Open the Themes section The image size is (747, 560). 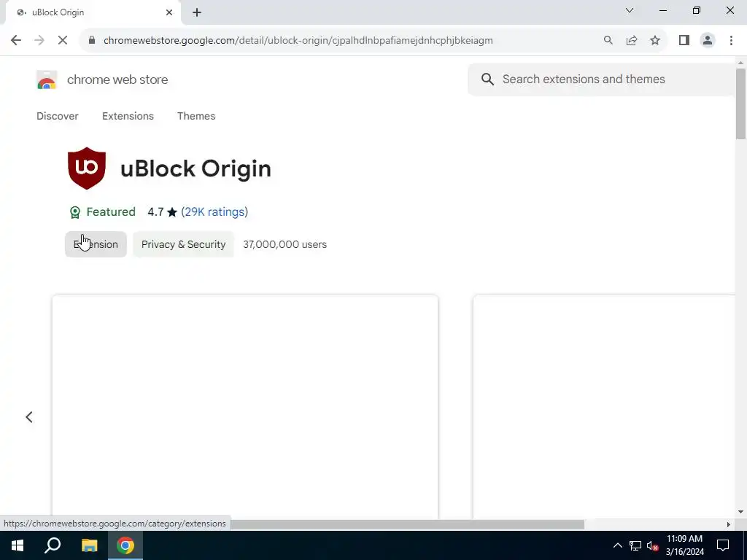point(196,116)
